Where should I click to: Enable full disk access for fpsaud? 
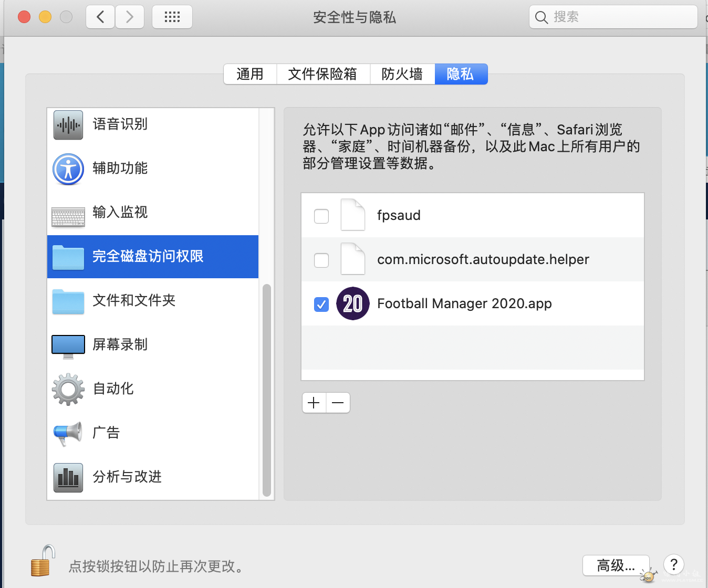[x=321, y=216]
